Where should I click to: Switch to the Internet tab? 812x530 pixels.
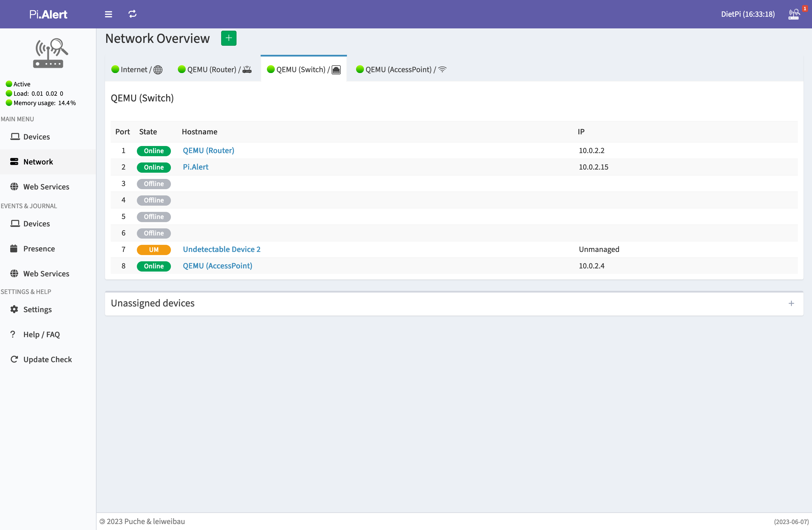[137, 70]
